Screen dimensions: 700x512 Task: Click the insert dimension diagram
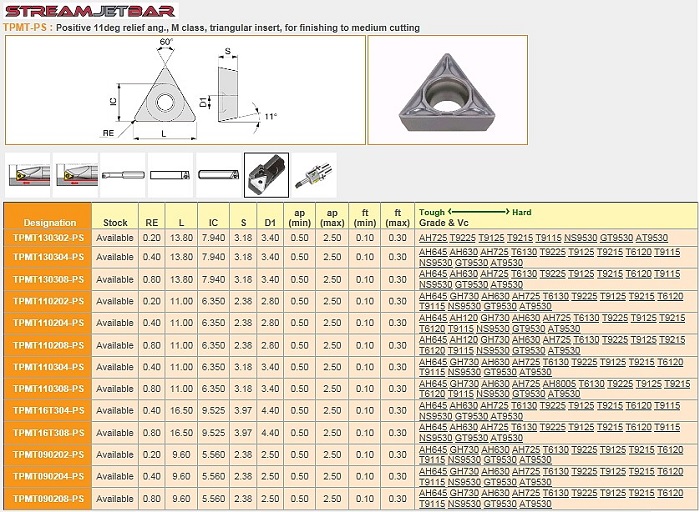click(x=184, y=91)
